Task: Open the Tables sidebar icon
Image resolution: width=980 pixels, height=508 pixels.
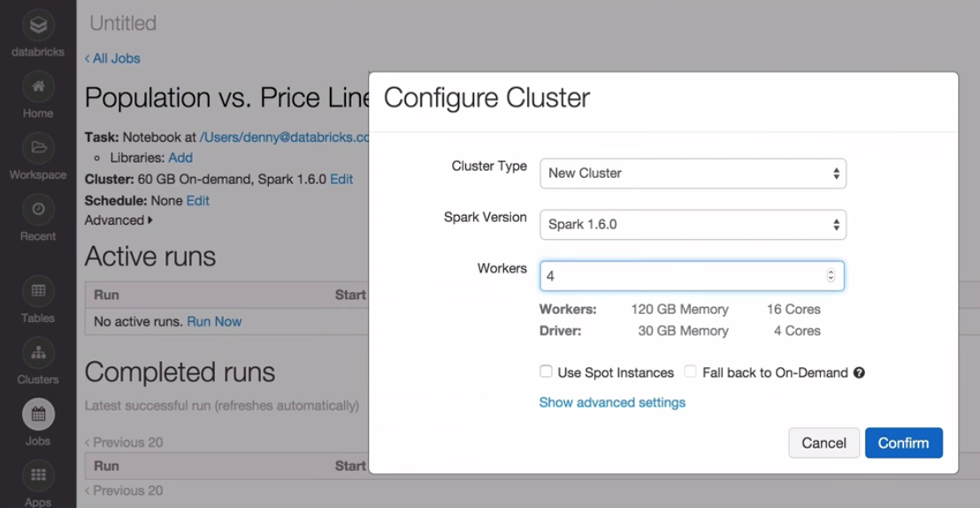Action: [38, 291]
